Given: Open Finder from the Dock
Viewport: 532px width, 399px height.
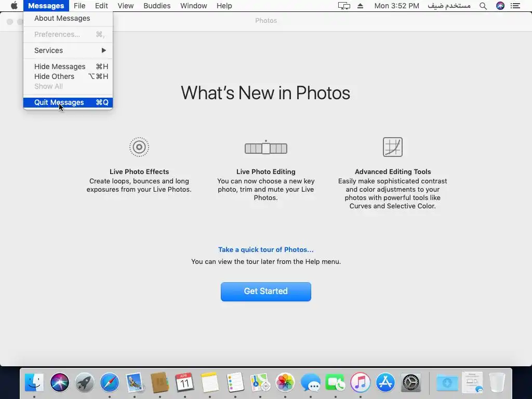Looking at the screenshot, I should [34, 382].
